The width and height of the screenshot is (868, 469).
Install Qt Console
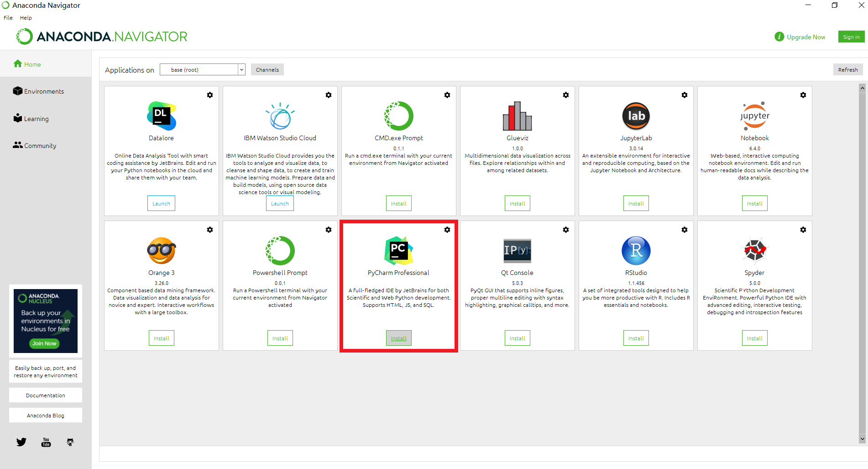(x=518, y=338)
